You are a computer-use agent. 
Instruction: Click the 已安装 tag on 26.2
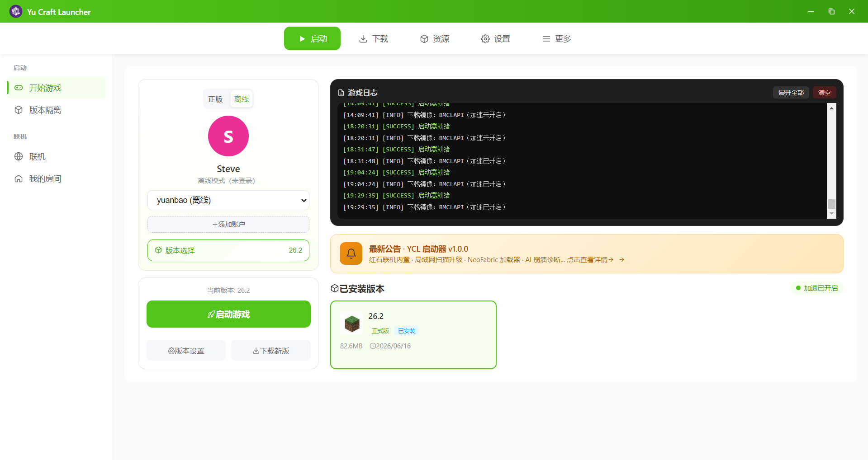(x=407, y=331)
